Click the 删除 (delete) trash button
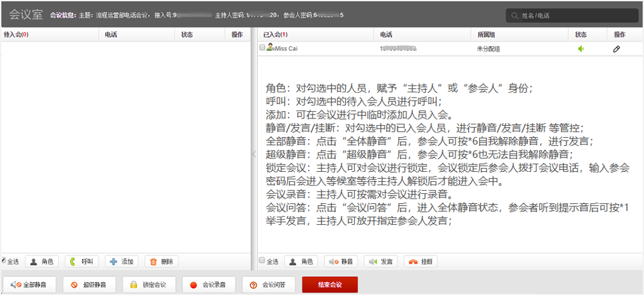This screenshot has width=644, height=295. 160,262
